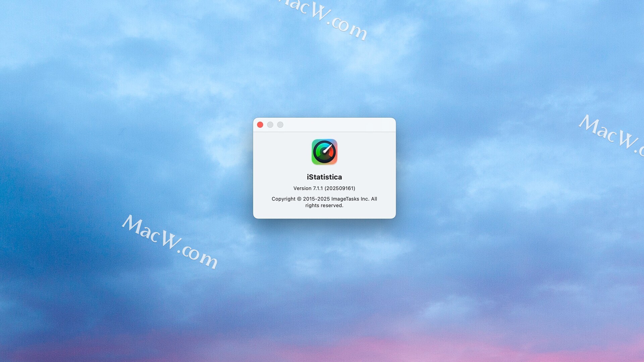Click the Version 7.1.1 (202509161) text
Viewport: 644px width, 362px height.
pos(324,188)
